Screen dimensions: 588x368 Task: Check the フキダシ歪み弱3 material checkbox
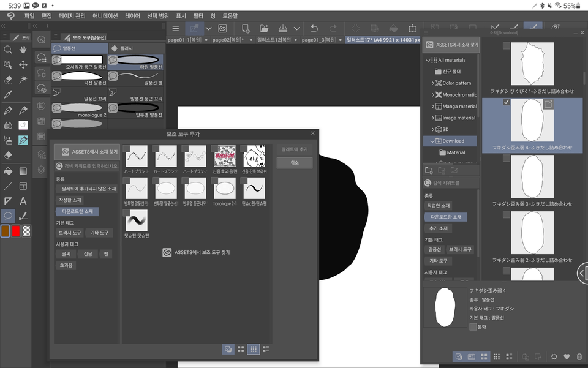507,158
